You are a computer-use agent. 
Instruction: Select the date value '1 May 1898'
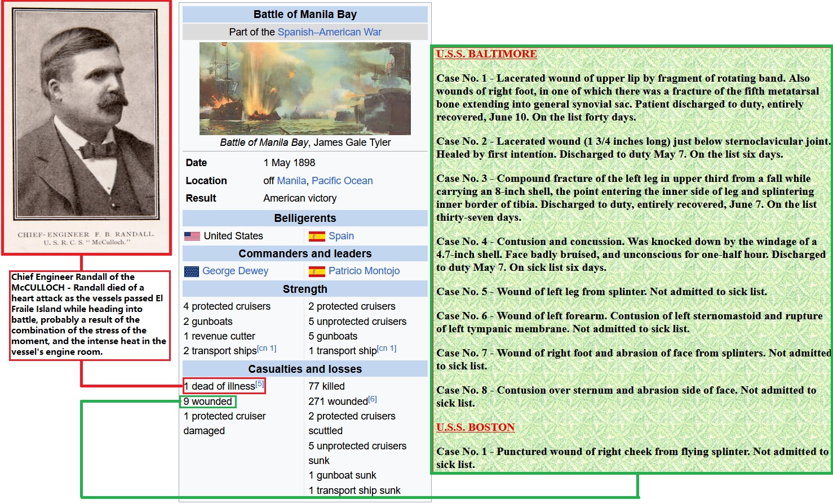coord(289,163)
